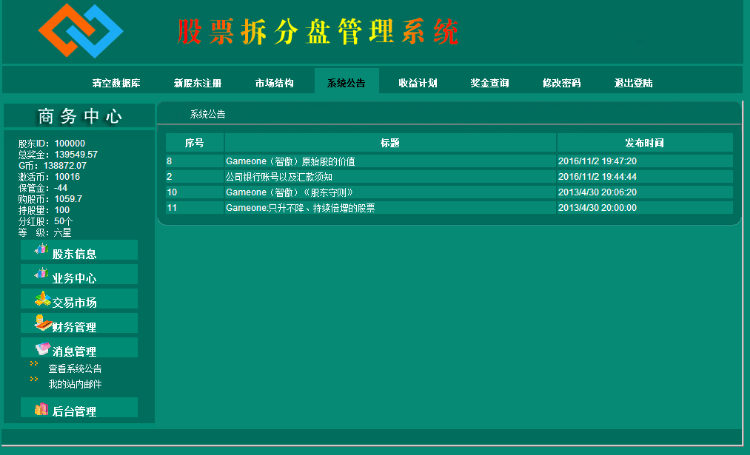Expand the 业务中心 sidebar section

coord(79,275)
